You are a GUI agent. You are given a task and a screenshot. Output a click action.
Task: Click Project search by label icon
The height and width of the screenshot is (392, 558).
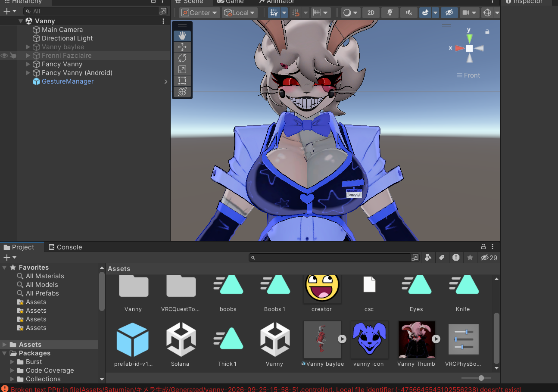tap(442, 258)
